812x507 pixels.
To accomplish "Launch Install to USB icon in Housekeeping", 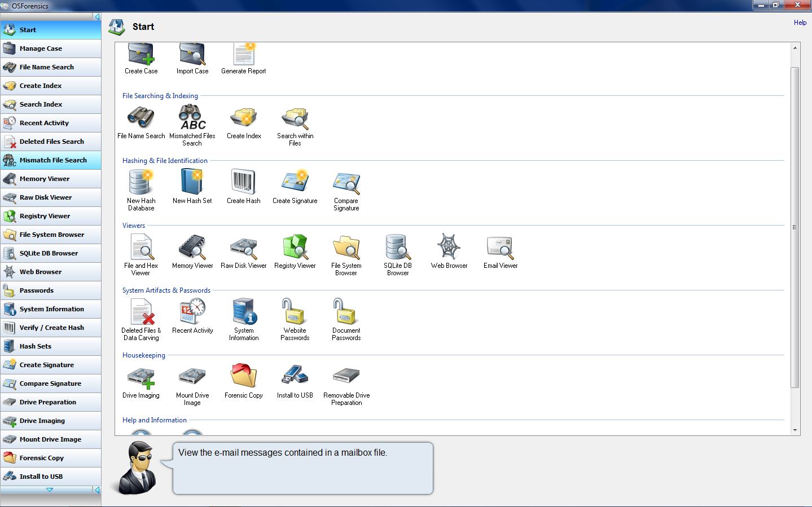I will click(295, 375).
